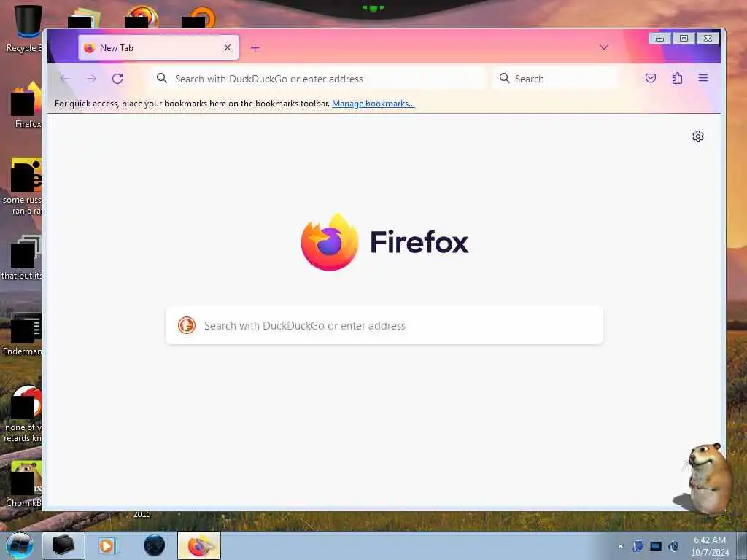Viewport: 747px width, 560px height.
Task: Click the flag tray icon
Action: pos(638,546)
